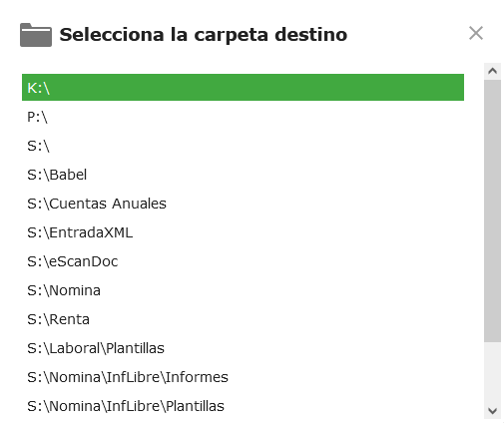Viewport: 504px width, 423px height.
Task: Choose the S:\ root folder
Action: 243,146
